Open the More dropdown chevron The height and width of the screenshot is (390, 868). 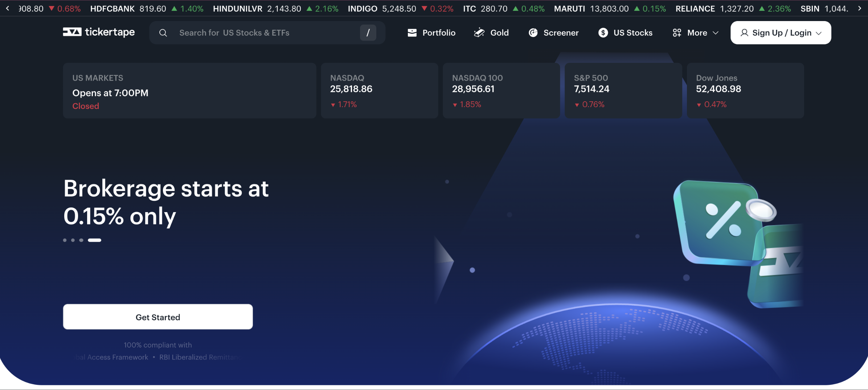(716, 33)
